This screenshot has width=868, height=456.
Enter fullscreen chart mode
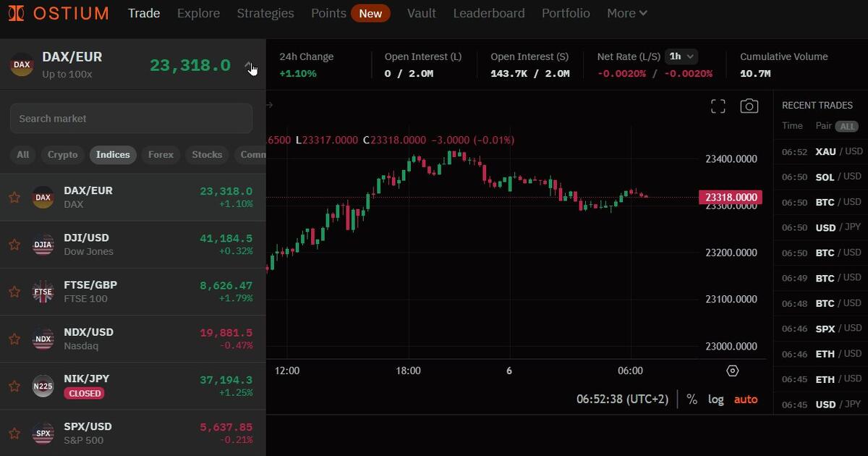(718, 106)
